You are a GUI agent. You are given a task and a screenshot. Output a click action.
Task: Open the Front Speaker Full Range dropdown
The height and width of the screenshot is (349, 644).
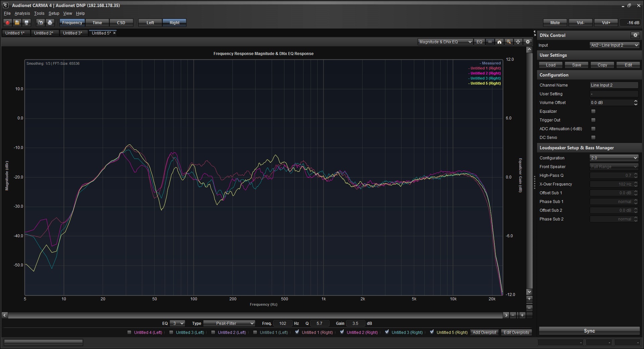pos(614,167)
